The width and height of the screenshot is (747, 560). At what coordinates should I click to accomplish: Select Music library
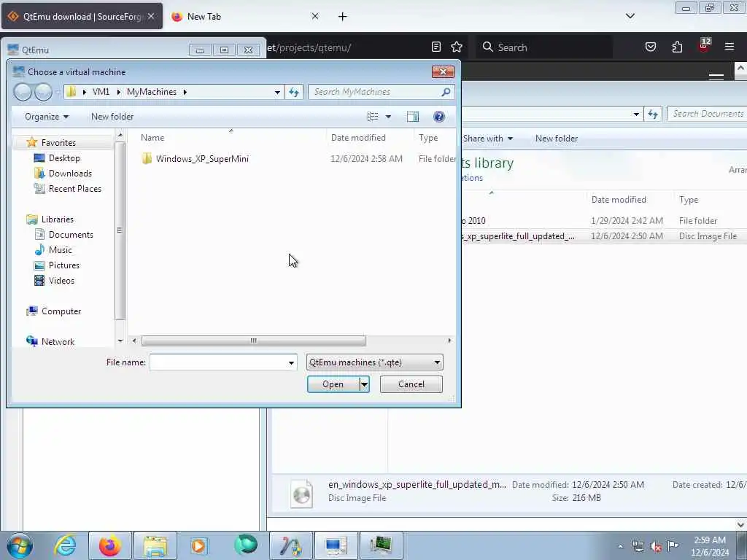coord(60,250)
